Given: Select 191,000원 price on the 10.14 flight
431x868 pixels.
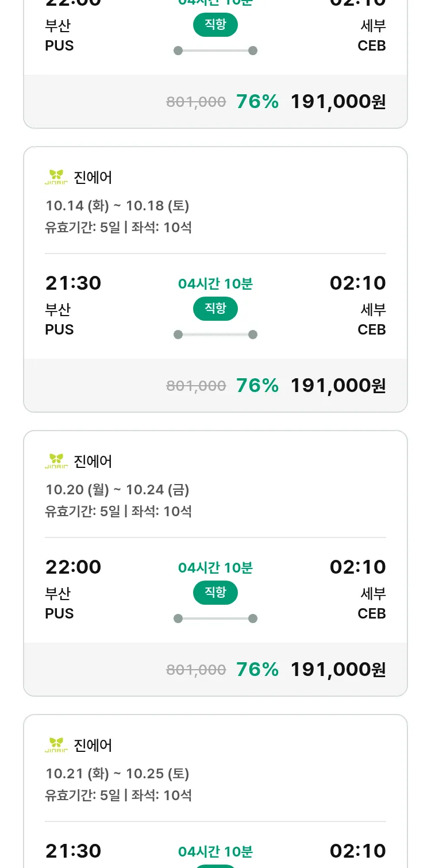Looking at the screenshot, I should pos(338,385).
